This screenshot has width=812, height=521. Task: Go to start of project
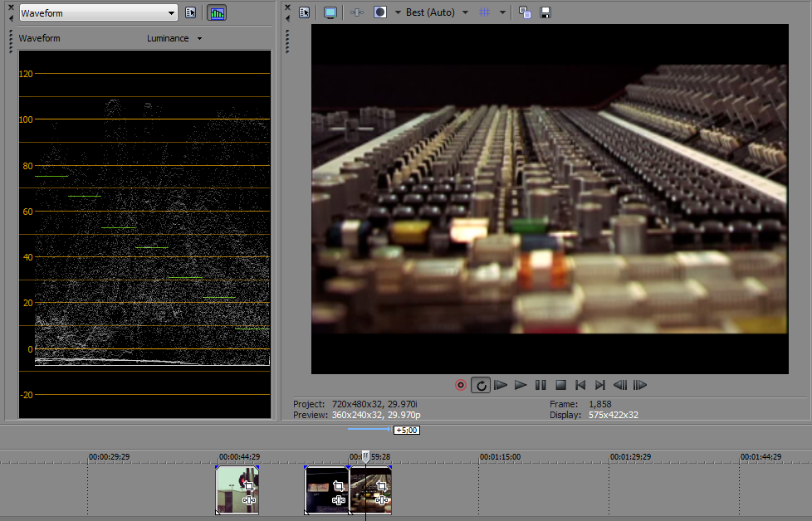(580, 385)
